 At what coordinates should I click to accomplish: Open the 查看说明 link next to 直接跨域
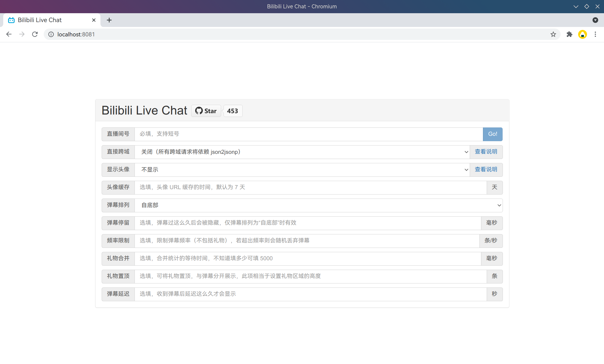pyautogui.click(x=486, y=152)
